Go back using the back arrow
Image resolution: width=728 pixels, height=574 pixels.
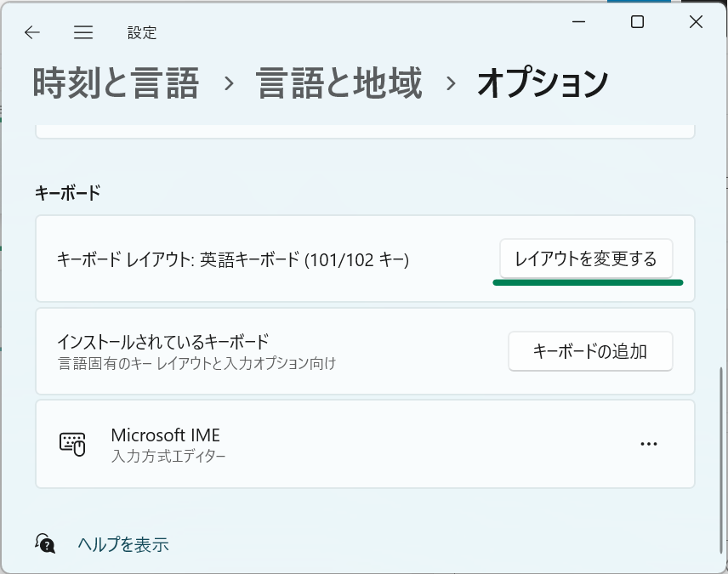[32, 32]
